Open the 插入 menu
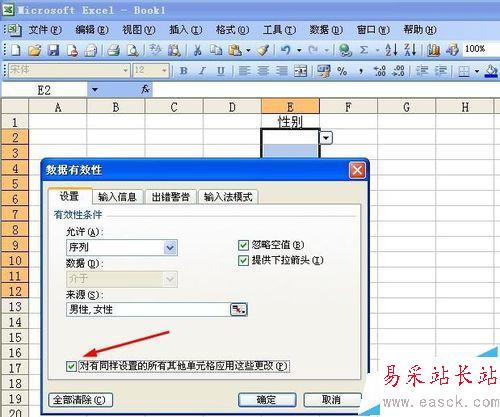500x417 pixels. coord(185,30)
